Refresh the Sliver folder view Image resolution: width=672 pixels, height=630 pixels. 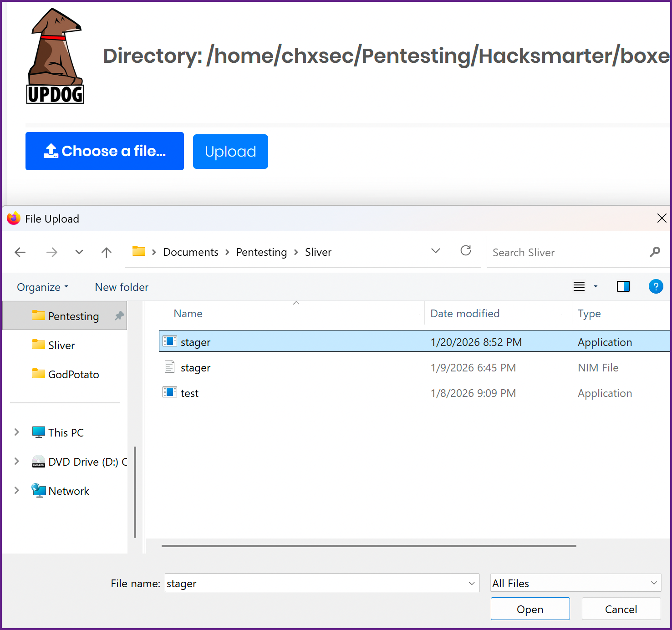point(466,250)
